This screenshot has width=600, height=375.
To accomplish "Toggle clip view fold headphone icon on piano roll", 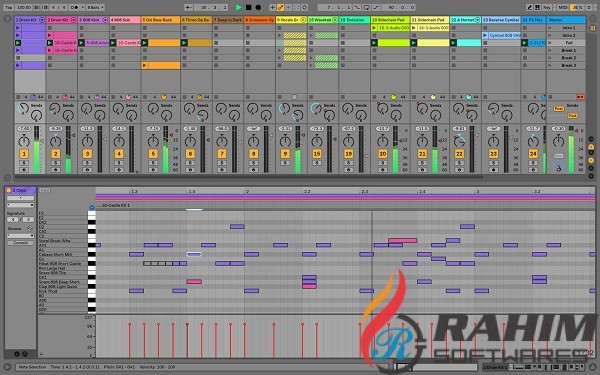I will 91,208.
